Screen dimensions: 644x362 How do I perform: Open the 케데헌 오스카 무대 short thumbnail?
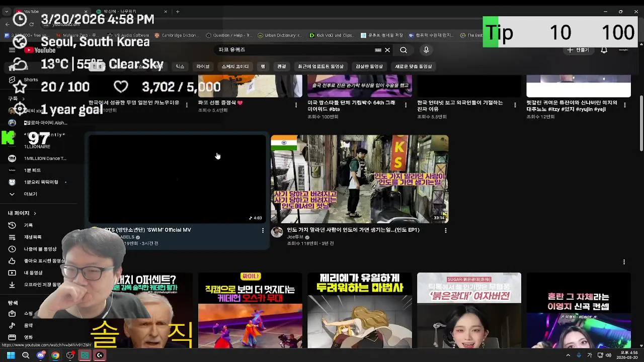pos(250,310)
